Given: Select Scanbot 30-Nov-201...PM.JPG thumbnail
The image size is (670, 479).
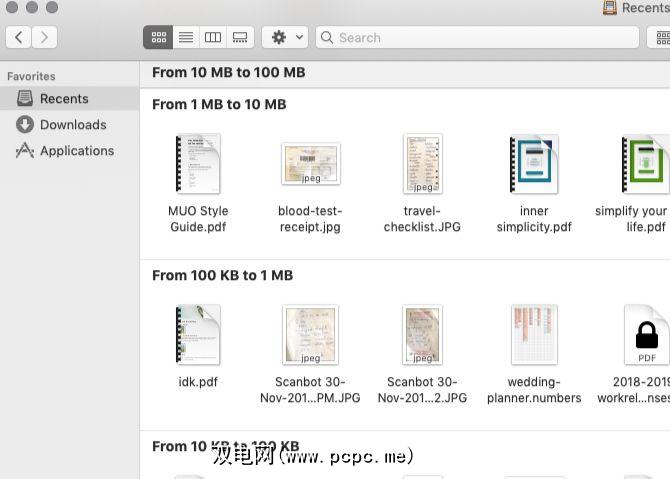Looking at the screenshot, I should tap(310, 335).
